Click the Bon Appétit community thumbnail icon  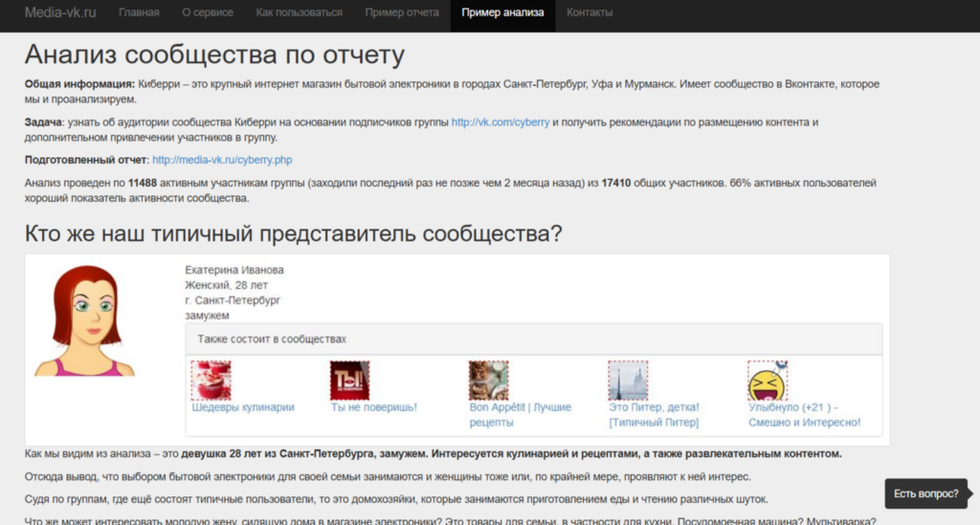[488, 380]
